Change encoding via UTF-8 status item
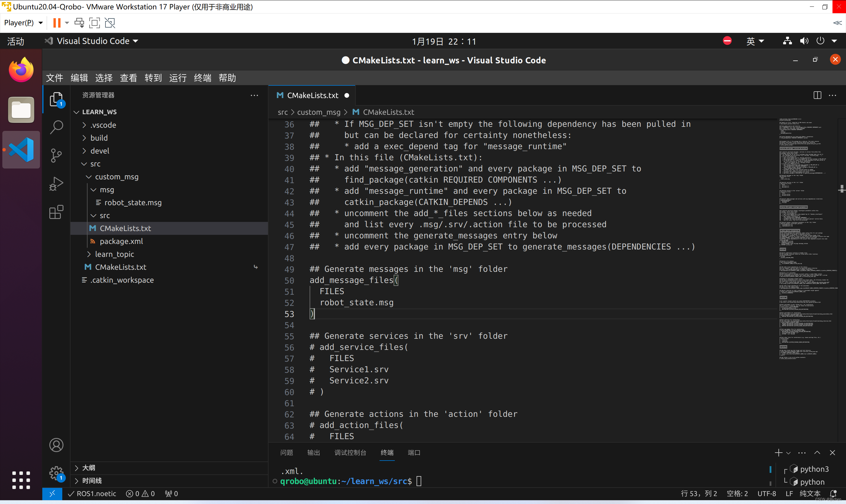The width and height of the screenshot is (846, 504). (766, 493)
